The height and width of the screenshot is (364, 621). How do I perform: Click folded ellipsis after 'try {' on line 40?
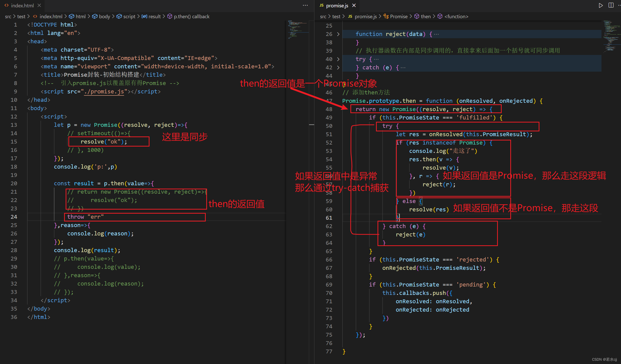coord(376,59)
